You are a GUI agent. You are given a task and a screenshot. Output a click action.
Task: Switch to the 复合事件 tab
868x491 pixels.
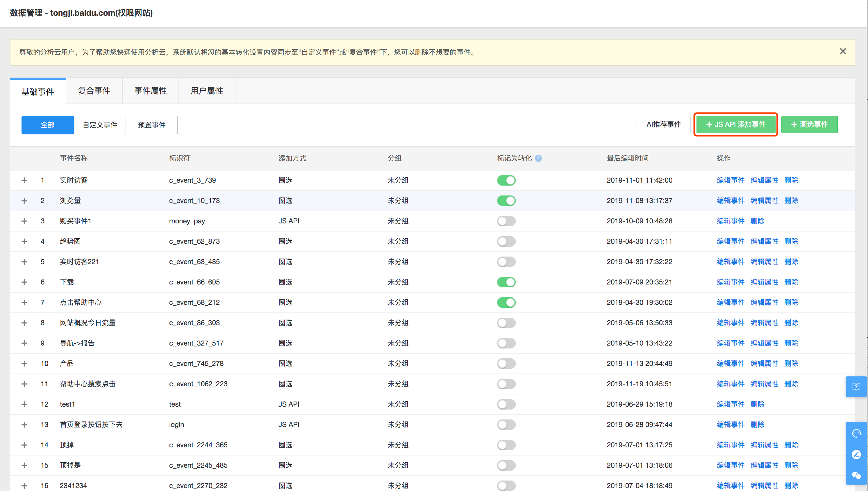point(94,91)
